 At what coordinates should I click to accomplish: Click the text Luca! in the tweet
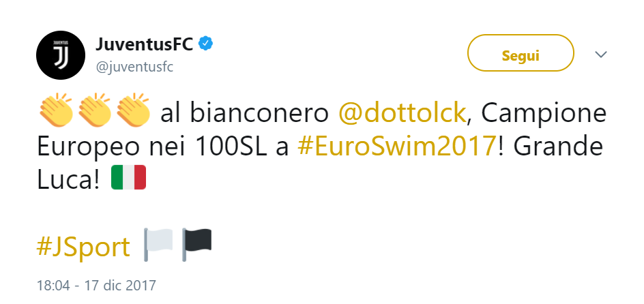pyautogui.click(x=69, y=181)
